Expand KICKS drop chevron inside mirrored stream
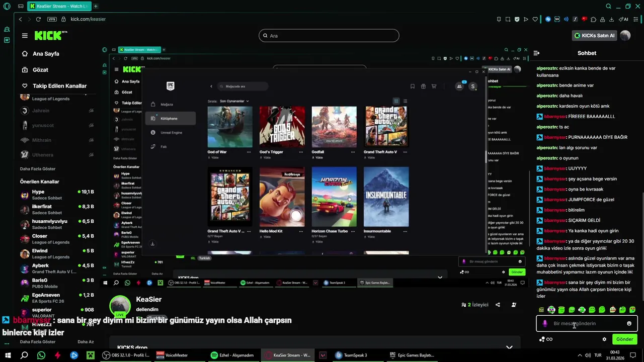This screenshot has width=644, height=362. tap(440, 277)
